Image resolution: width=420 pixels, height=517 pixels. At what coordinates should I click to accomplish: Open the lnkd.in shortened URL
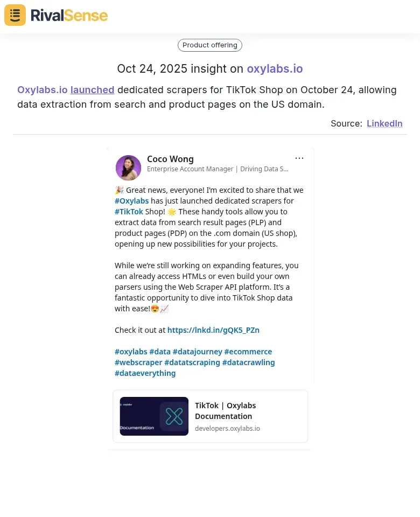(x=213, y=330)
